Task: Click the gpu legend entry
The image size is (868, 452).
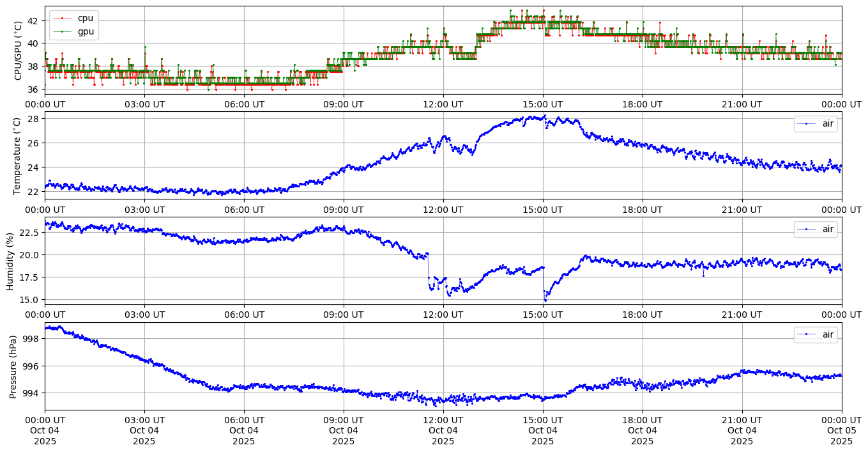Action: pos(85,30)
